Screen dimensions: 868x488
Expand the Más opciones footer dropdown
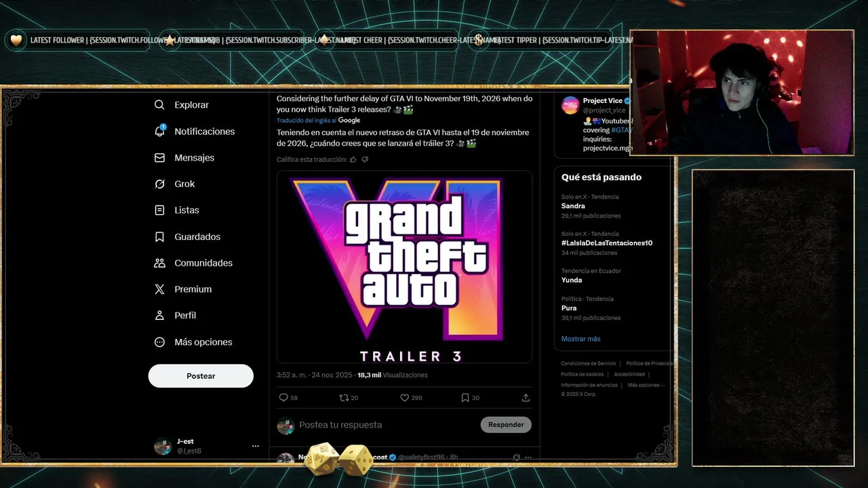click(x=646, y=385)
